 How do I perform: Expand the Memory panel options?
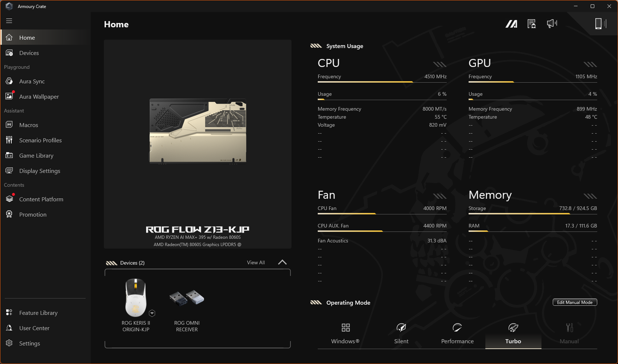tap(590, 196)
